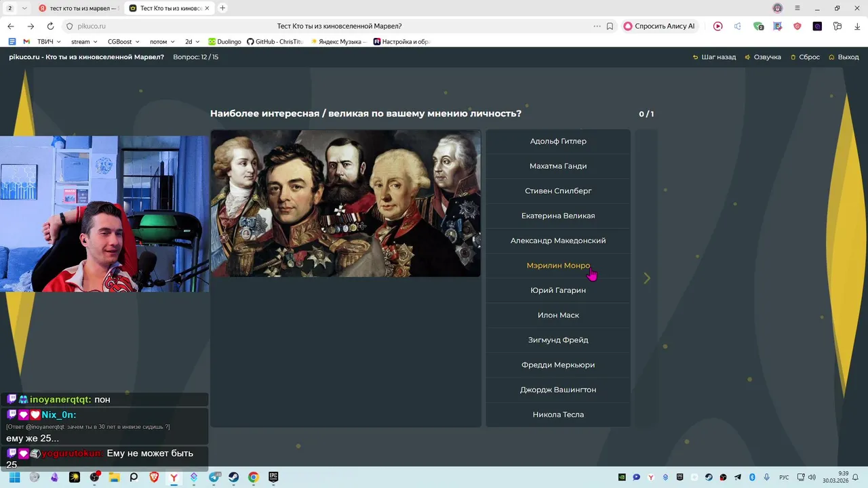Click Выход to exit the quiz
This screenshot has height=488, width=868.
[844, 57]
